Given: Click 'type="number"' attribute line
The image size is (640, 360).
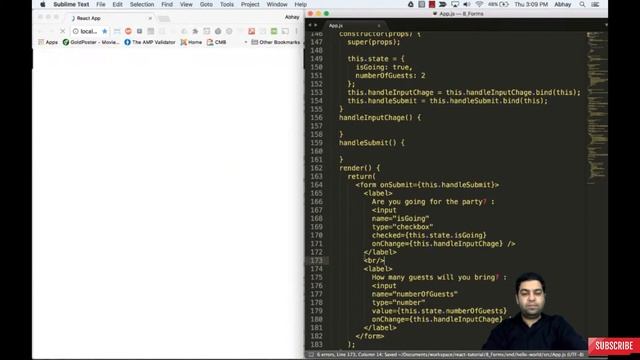Looking at the screenshot, I should pyautogui.click(x=398, y=302).
